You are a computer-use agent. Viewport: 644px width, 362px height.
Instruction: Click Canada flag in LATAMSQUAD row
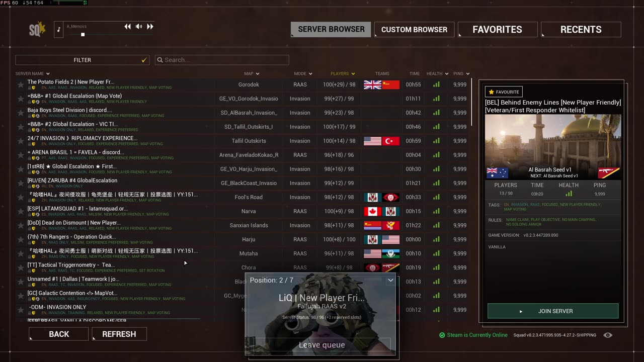[x=372, y=211]
